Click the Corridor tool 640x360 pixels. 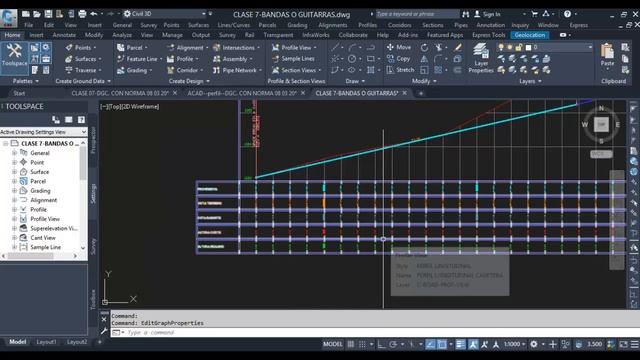coord(184,70)
